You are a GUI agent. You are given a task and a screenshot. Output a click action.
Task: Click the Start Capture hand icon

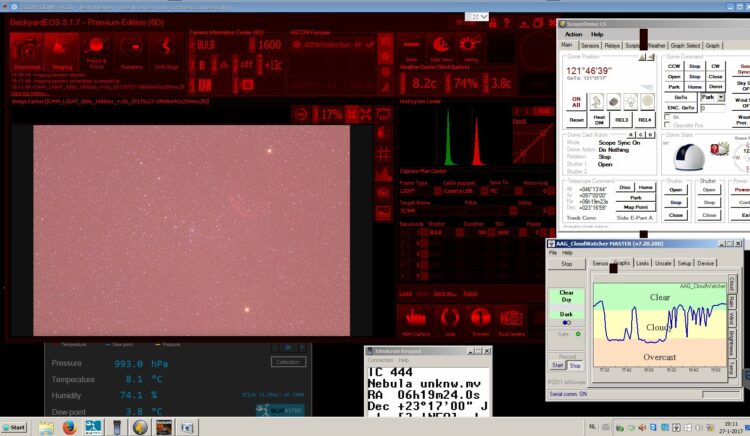(416, 321)
